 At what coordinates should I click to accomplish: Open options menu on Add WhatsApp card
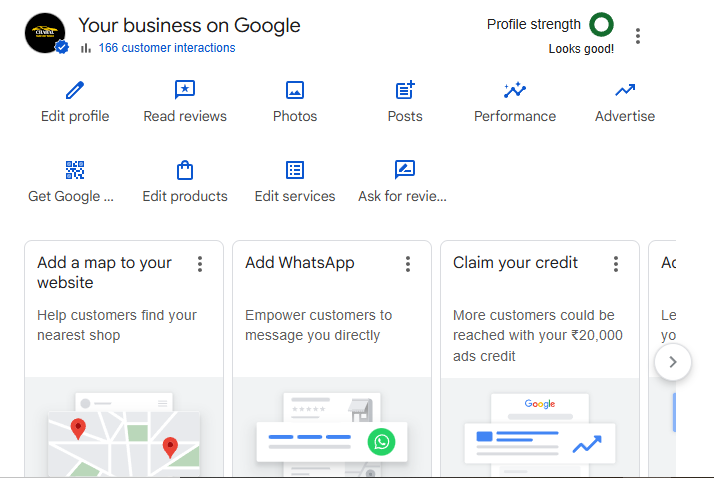(x=408, y=264)
